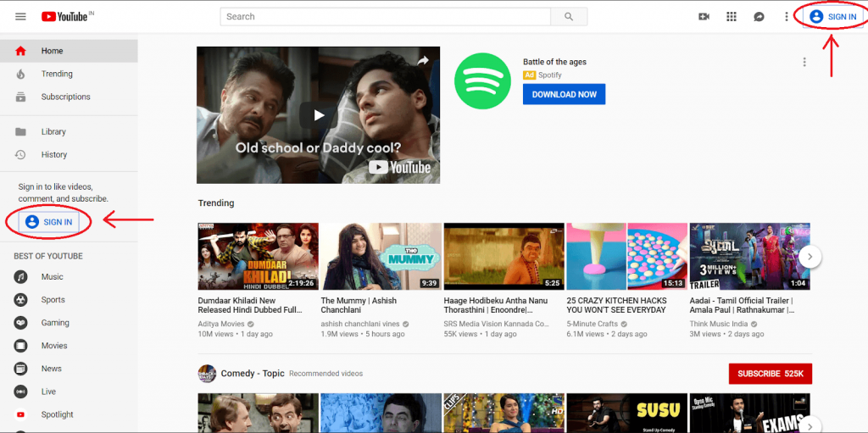Select Home in the sidebar
The height and width of the screenshot is (433, 868).
click(69, 51)
